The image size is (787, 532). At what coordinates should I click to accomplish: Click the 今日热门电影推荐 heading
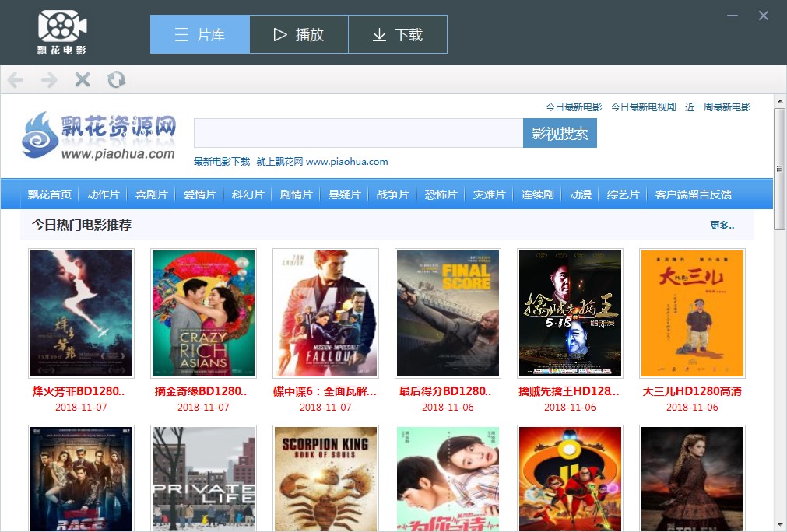[82, 225]
